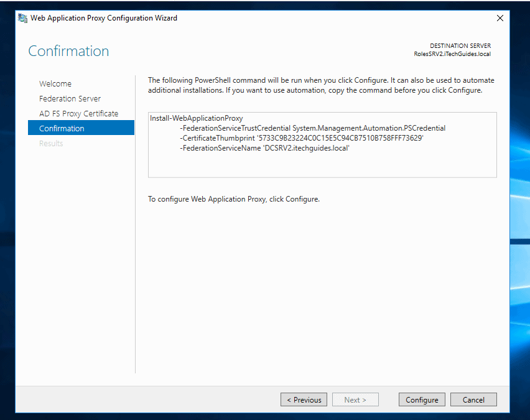Click the DESTINATION SERVER label

[460, 45]
